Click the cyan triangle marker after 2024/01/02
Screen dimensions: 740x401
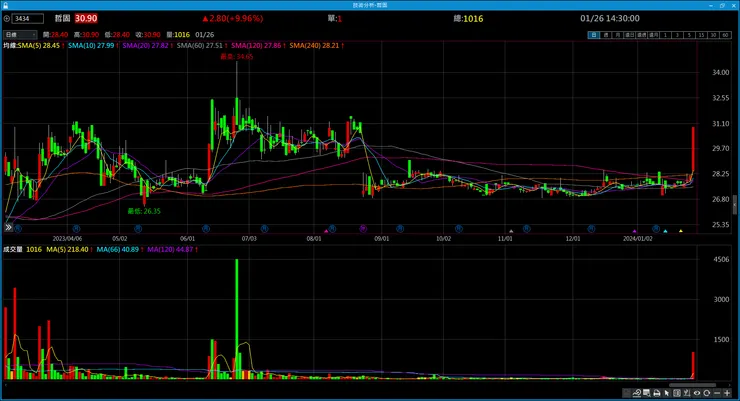665,231
